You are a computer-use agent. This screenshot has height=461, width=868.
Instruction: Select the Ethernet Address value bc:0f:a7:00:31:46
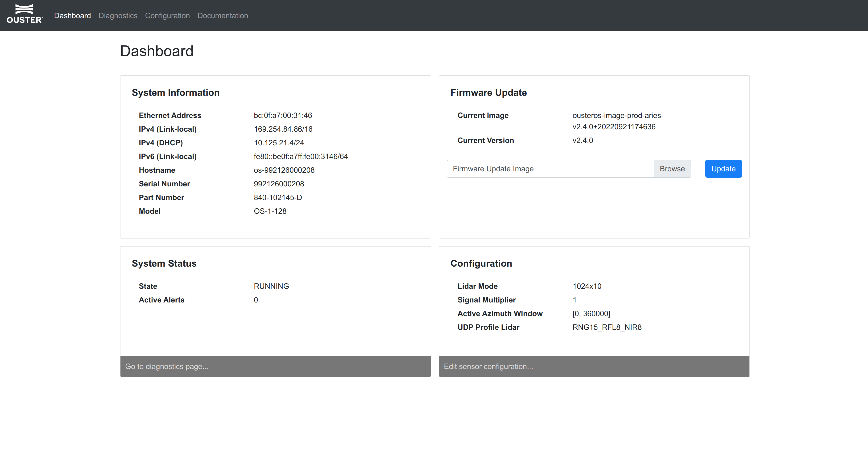click(x=283, y=115)
